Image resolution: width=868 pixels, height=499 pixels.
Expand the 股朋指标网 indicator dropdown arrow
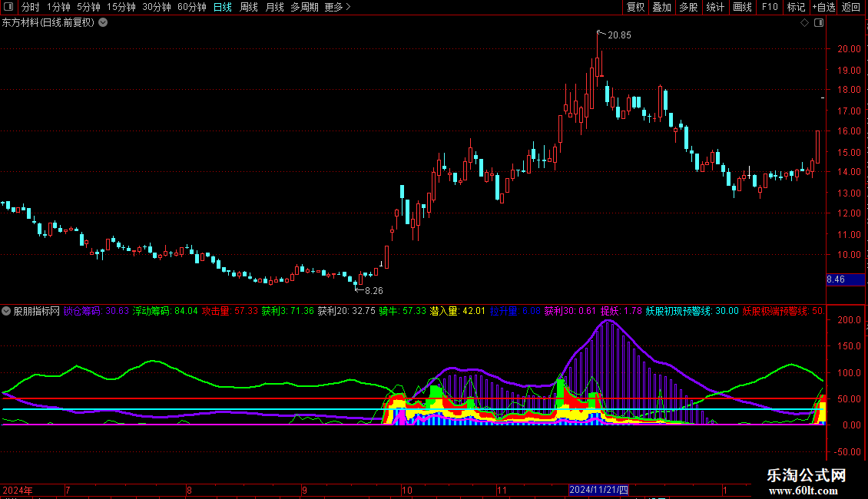[x=6, y=311]
